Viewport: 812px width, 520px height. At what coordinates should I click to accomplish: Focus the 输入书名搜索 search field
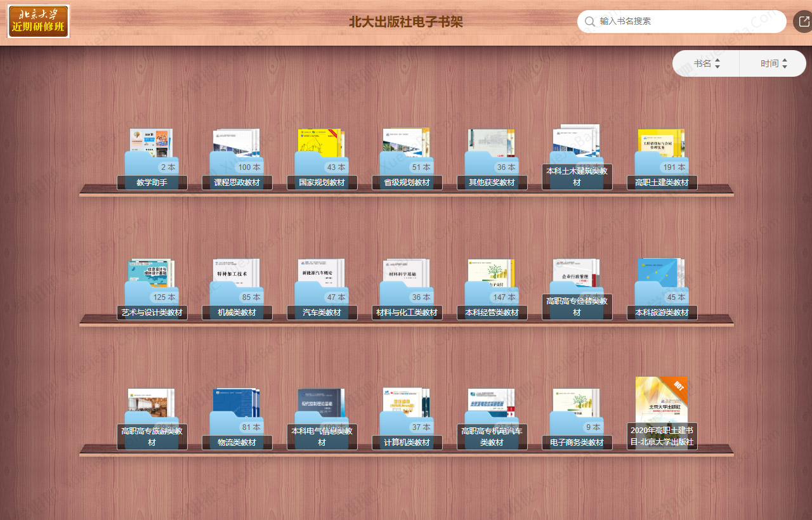coord(682,22)
